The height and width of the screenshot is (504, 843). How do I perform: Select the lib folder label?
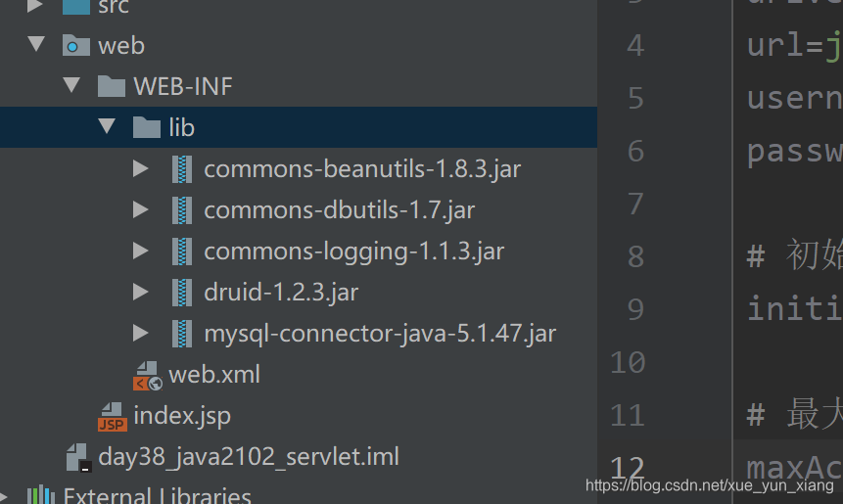pos(182,128)
